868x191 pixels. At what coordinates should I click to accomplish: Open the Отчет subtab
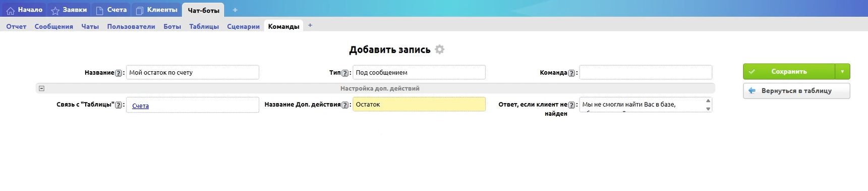click(x=16, y=26)
